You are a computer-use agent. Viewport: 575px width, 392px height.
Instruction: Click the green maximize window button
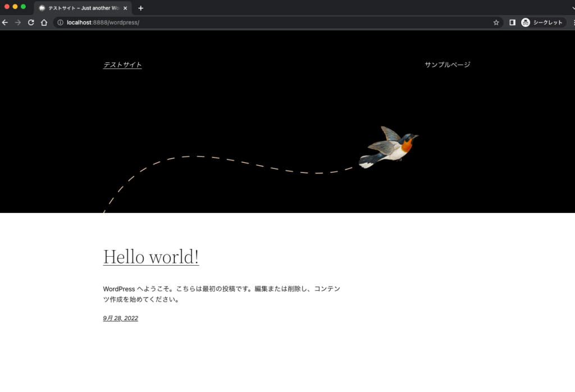coord(23,7)
